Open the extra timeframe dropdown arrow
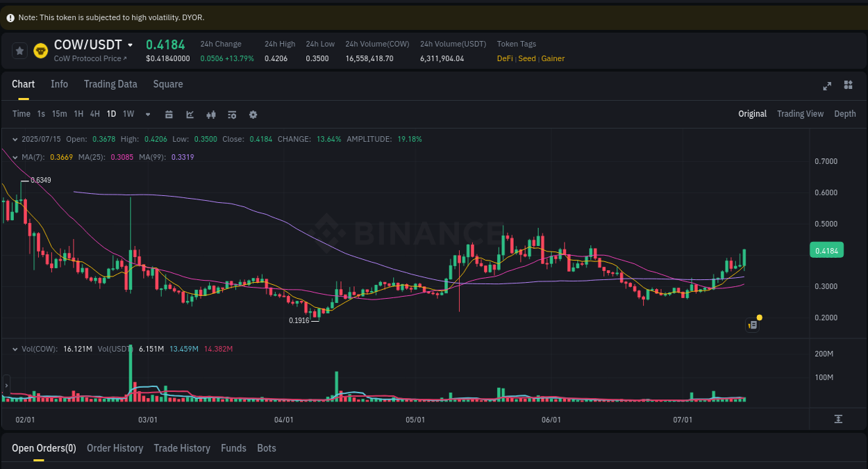The image size is (868, 469). tap(147, 114)
